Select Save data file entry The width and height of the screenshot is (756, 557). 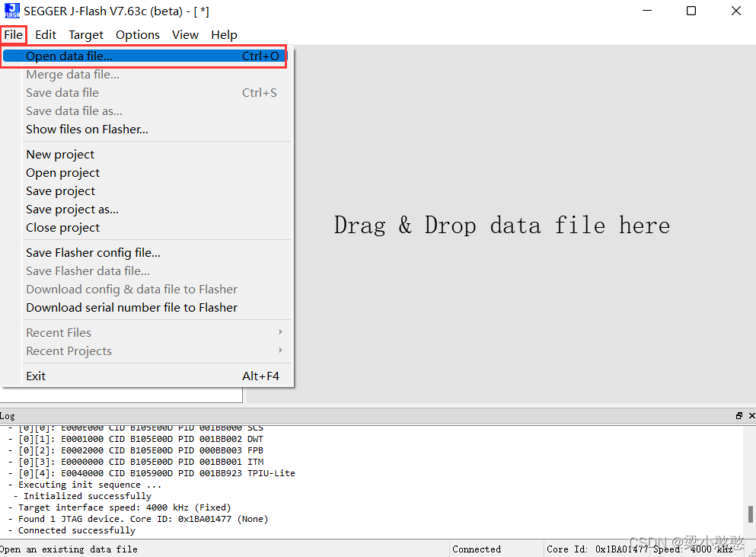pyautogui.click(x=147, y=93)
